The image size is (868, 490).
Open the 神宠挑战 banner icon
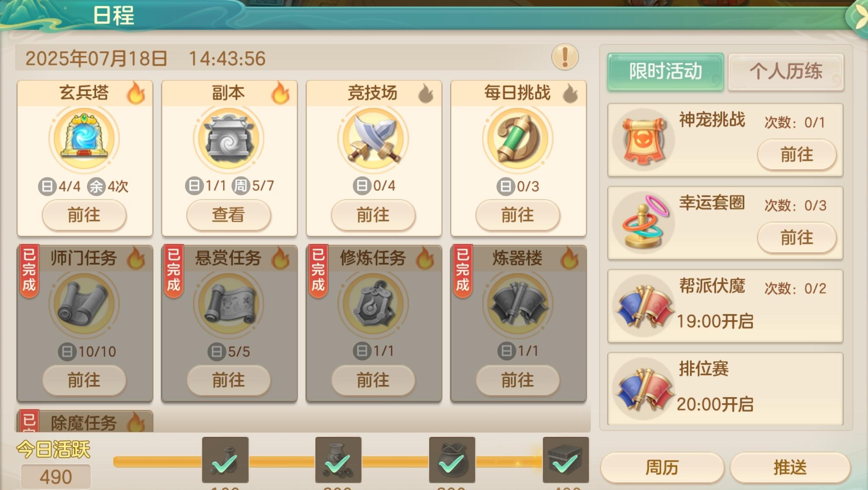(x=643, y=140)
